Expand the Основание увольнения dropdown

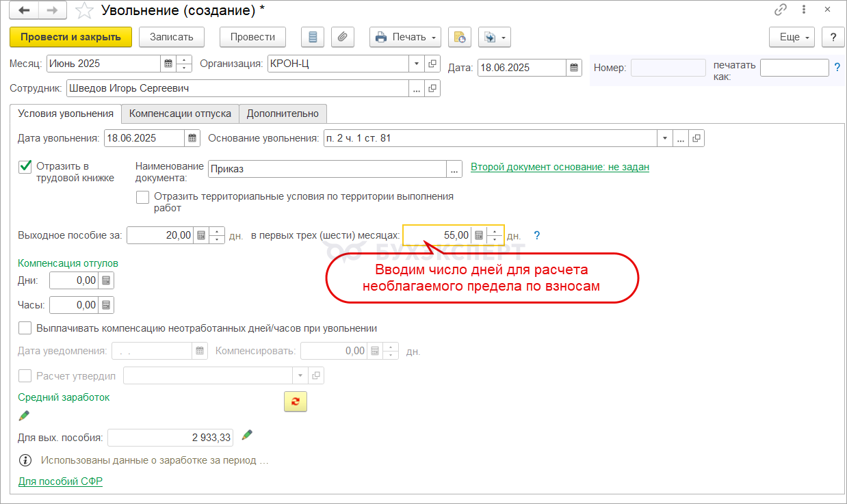(x=664, y=138)
